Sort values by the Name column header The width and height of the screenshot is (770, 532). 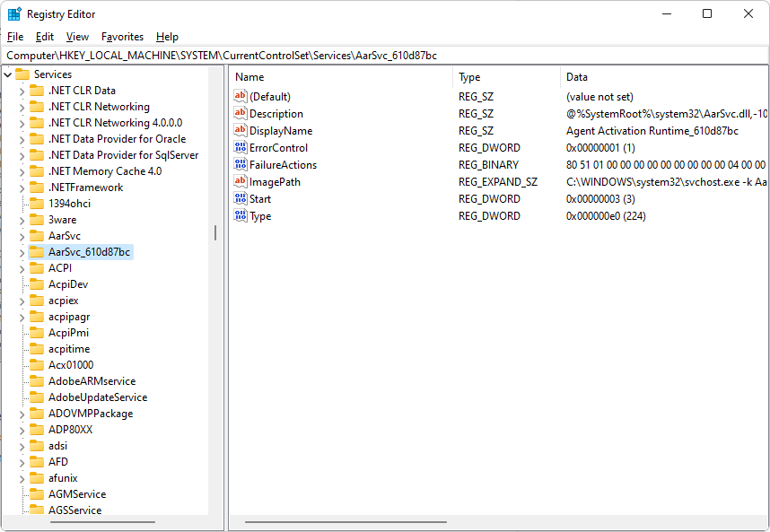click(341, 77)
